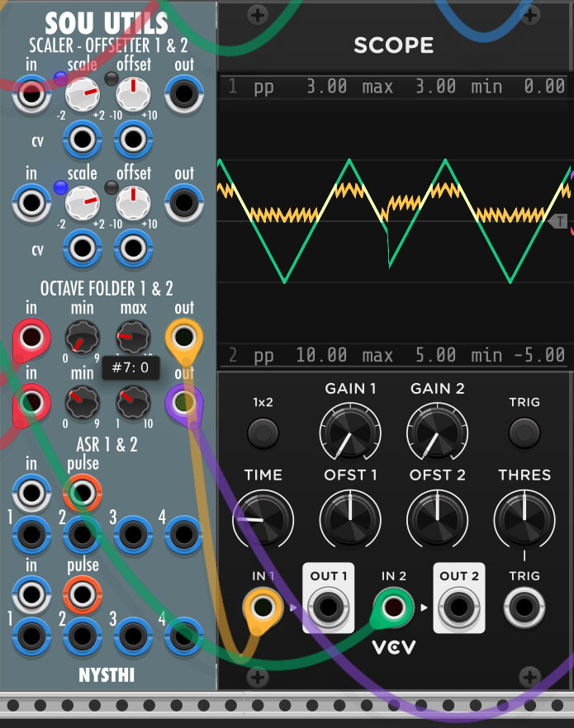
Task: Click the first scaler's scale knob
Action: click(82, 95)
